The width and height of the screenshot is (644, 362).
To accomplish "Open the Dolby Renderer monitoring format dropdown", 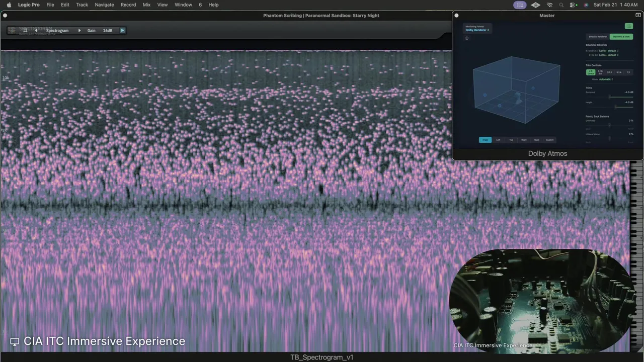I will (x=477, y=30).
